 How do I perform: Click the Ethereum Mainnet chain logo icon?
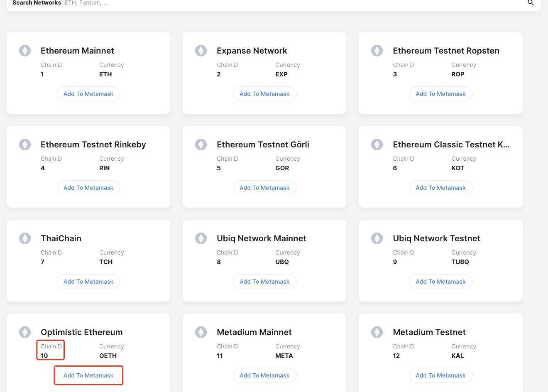(25, 51)
